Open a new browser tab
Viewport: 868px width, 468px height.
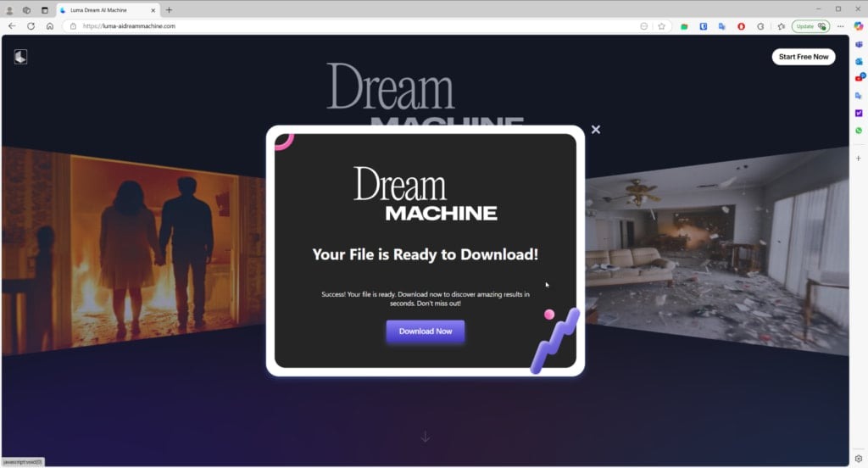pyautogui.click(x=170, y=10)
